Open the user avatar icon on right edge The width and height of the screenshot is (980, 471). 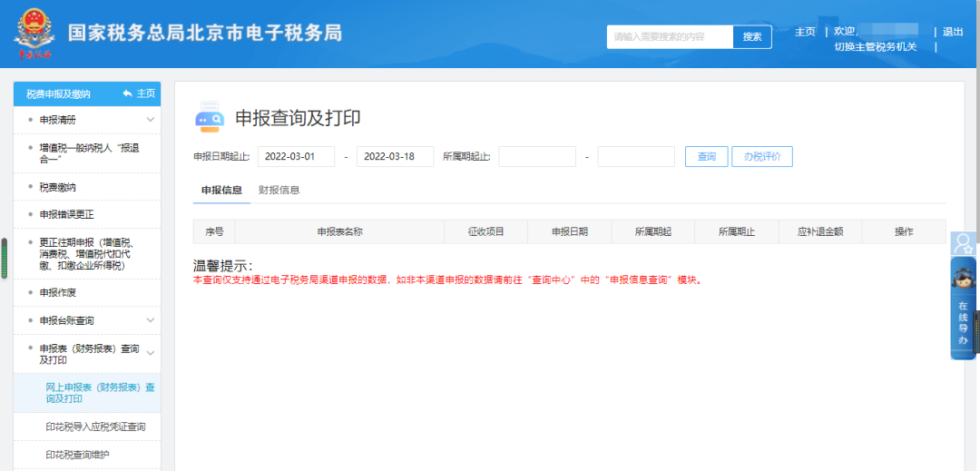tap(963, 243)
